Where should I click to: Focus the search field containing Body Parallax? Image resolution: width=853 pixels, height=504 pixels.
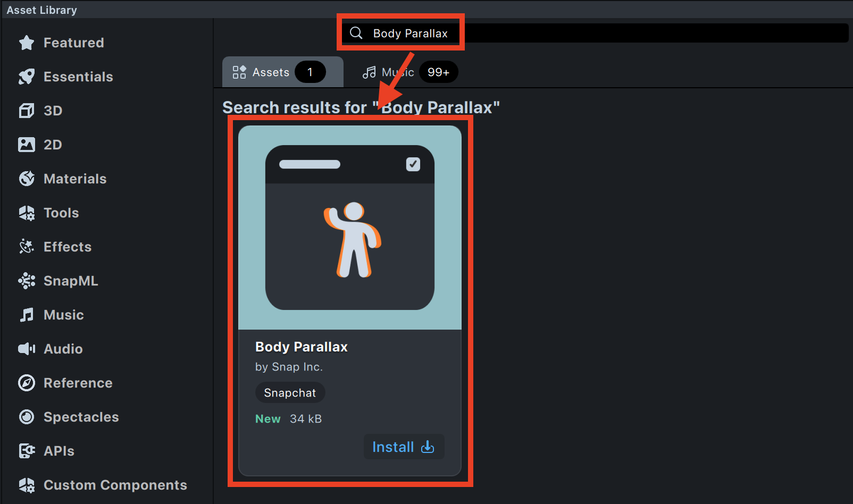pyautogui.click(x=596, y=33)
